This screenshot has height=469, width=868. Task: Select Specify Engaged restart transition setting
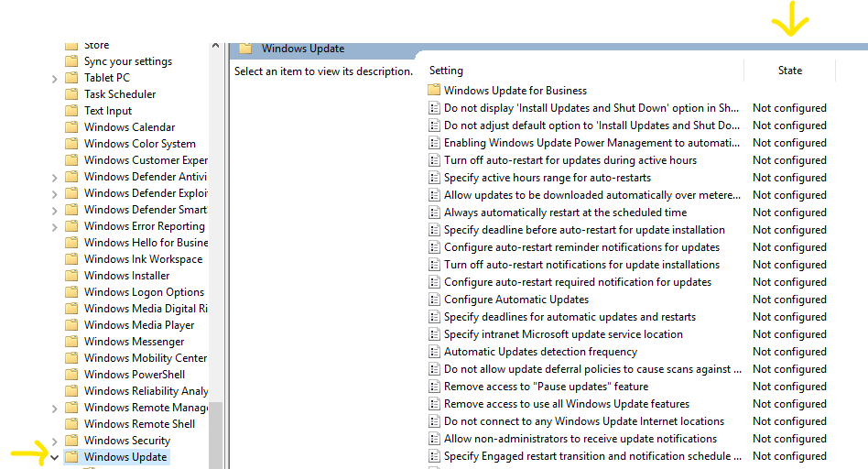592,455
